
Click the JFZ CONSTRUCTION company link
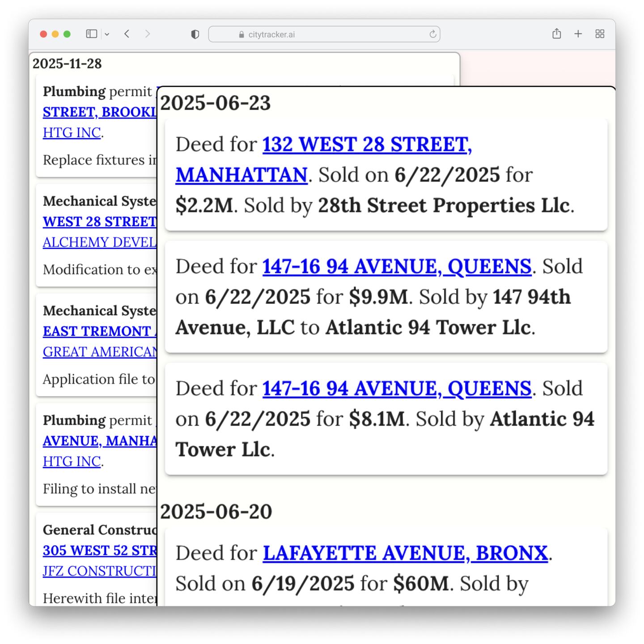(x=99, y=571)
